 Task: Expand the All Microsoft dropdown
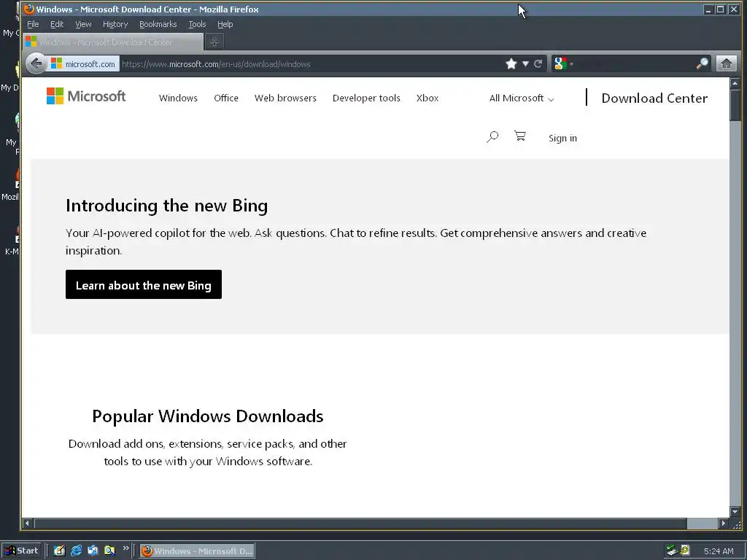click(x=521, y=98)
